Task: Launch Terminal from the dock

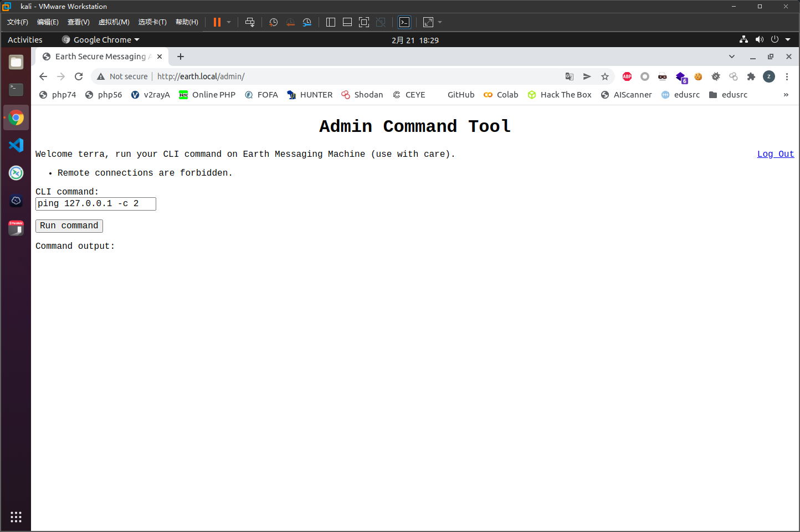Action: coord(16,90)
